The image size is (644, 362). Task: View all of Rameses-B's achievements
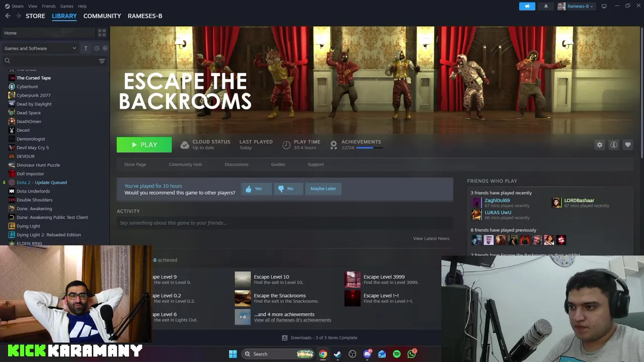(292, 320)
